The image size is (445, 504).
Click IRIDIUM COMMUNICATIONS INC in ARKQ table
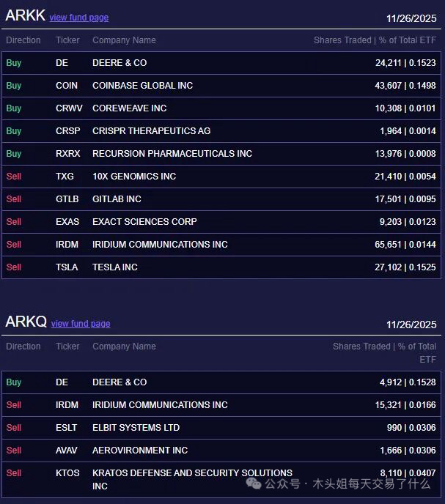tap(161, 405)
